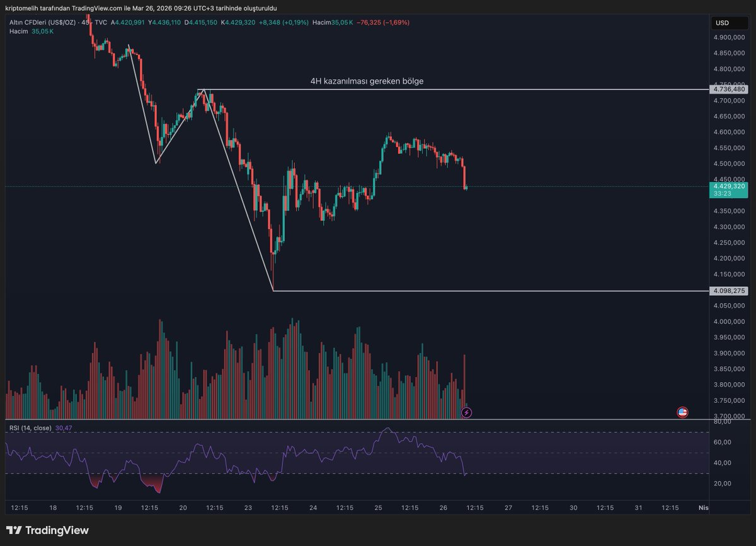This screenshot has width=756, height=546.
Task: Click the purple lightning bolt instant-trade icon
Action: (x=466, y=413)
